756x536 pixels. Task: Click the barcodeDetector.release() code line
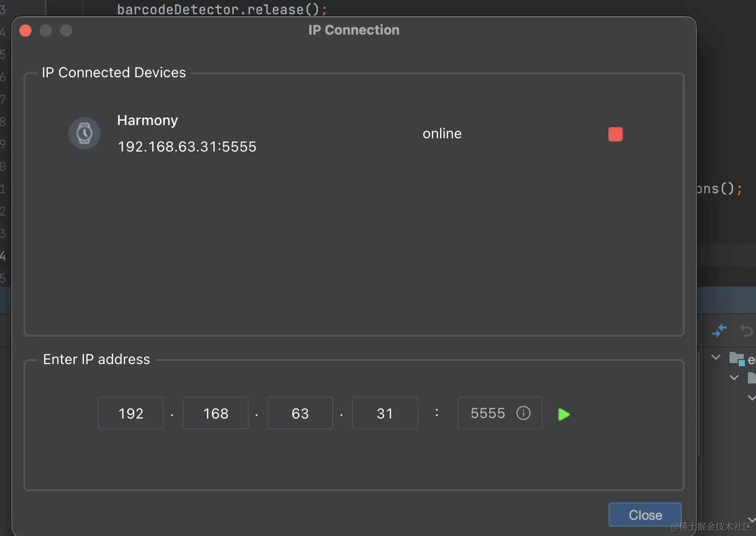point(222,9)
